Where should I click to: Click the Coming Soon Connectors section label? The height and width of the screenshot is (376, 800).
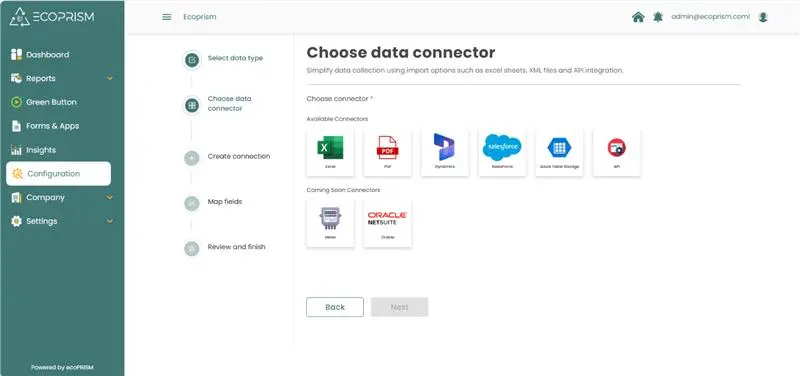[343, 190]
